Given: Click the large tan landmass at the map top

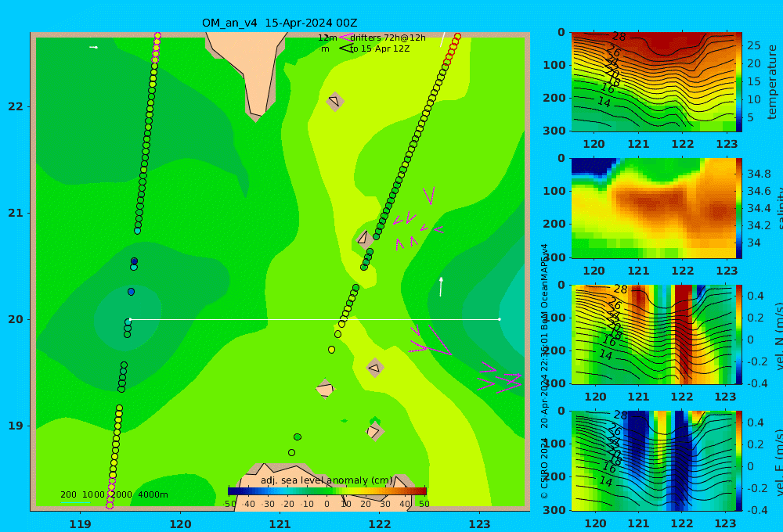Looking at the screenshot, I should coord(252,70).
